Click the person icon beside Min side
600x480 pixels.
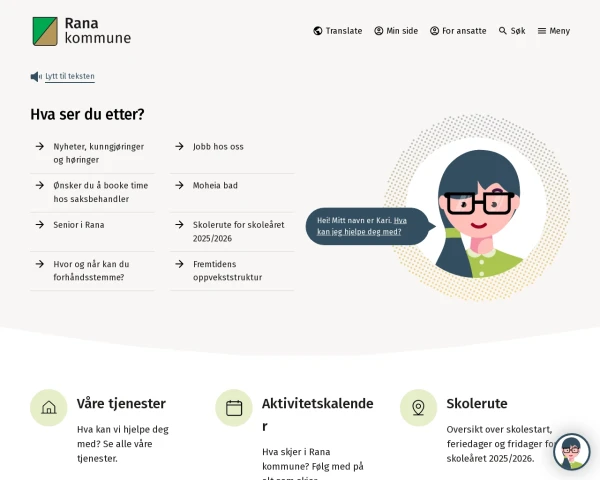click(x=378, y=31)
